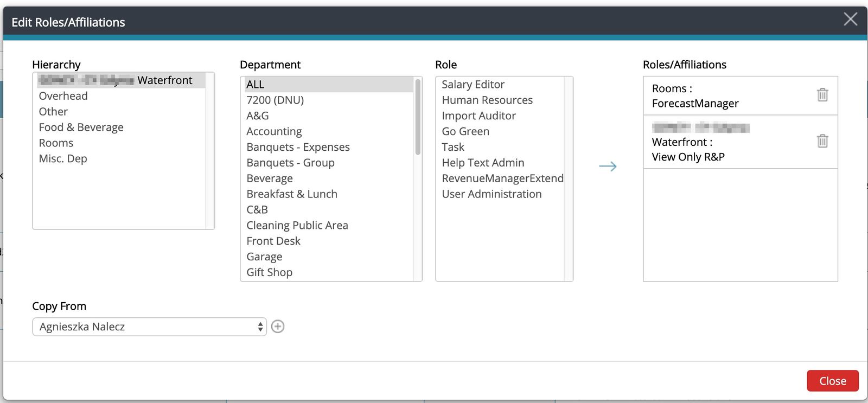This screenshot has height=403, width=868.
Task: Pick Banquets - Group department
Action: coord(290,163)
